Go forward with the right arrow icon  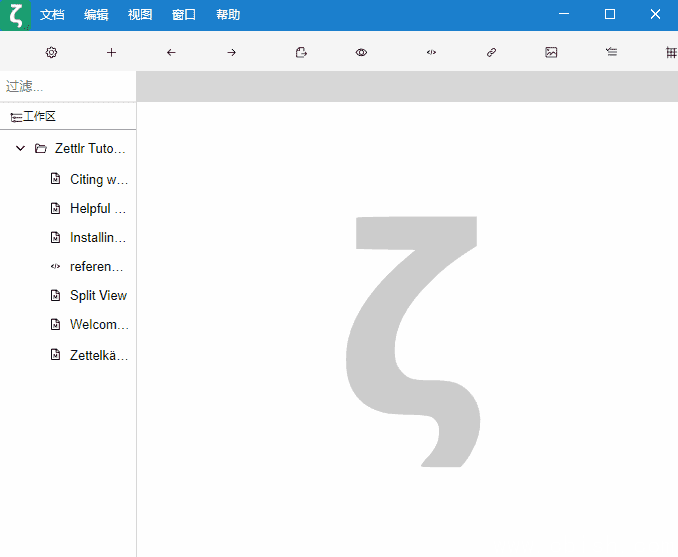[x=231, y=52]
